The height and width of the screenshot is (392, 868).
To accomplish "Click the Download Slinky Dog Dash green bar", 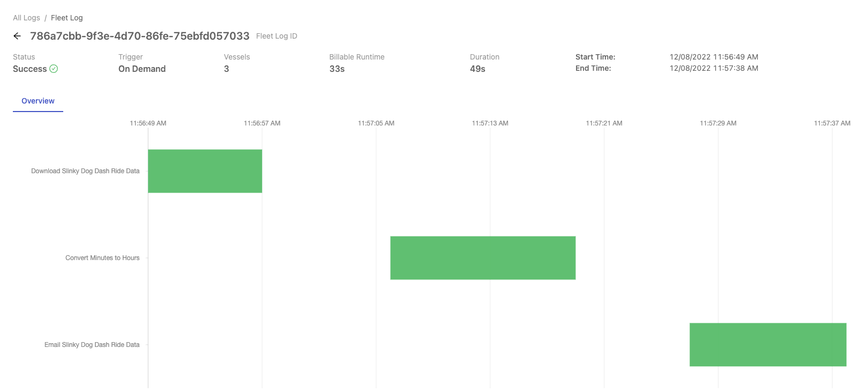I will coord(205,171).
